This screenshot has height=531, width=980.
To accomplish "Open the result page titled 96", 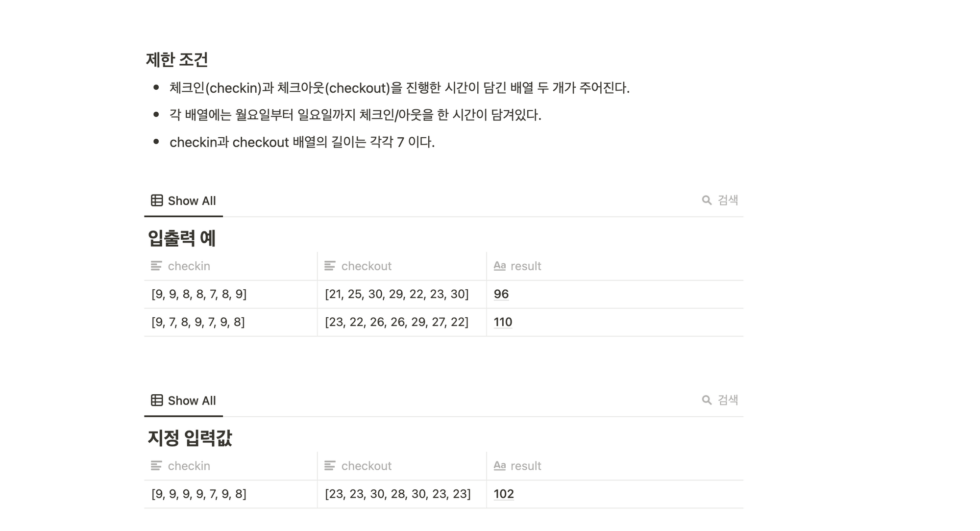I will click(x=501, y=294).
